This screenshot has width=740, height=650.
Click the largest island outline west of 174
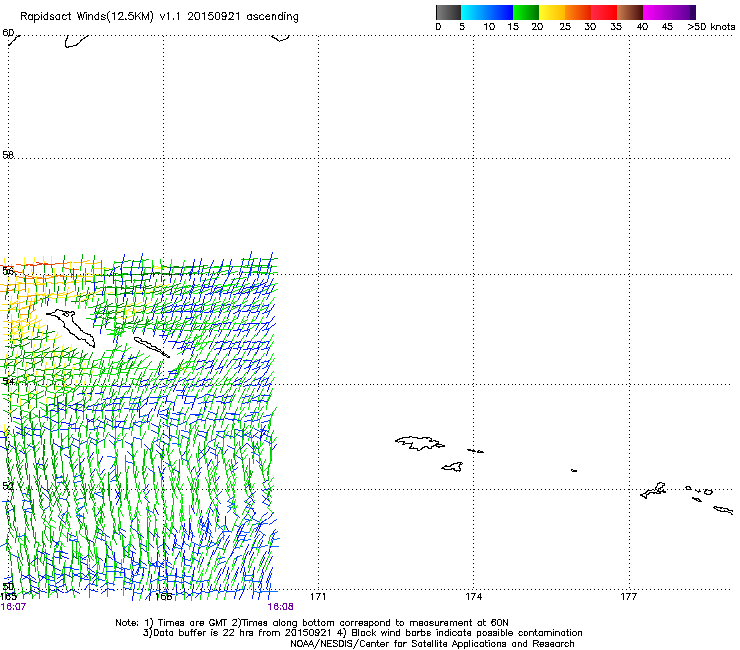tap(420, 443)
